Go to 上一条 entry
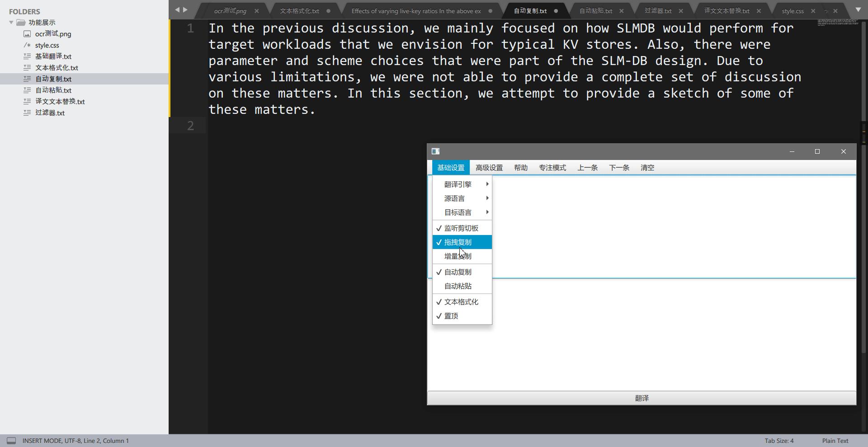This screenshot has height=447, width=868. (x=587, y=168)
